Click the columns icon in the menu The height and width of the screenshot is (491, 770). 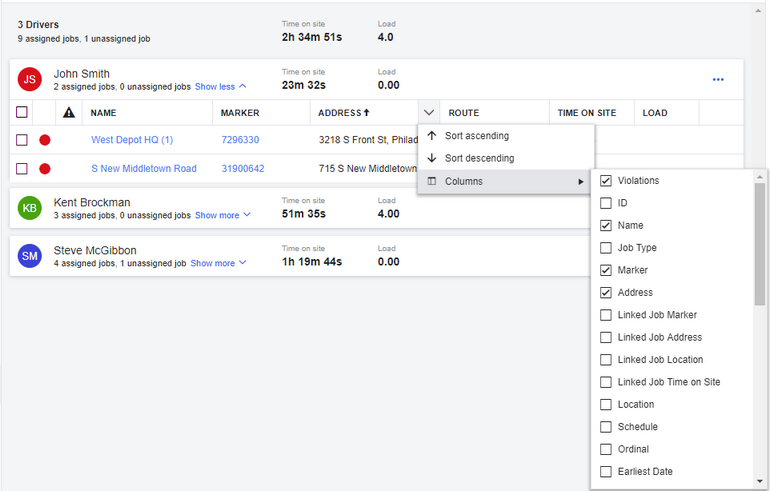coord(432,181)
